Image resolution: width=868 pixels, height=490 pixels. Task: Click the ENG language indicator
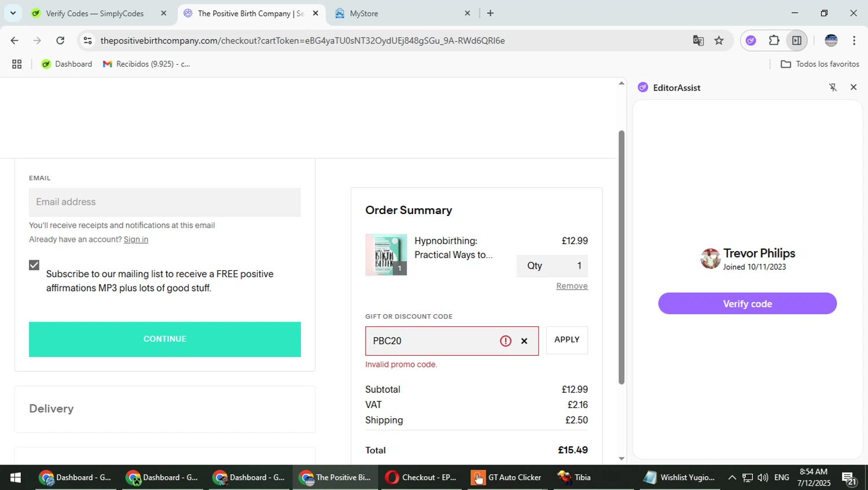pyautogui.click(x=782, y=477)
